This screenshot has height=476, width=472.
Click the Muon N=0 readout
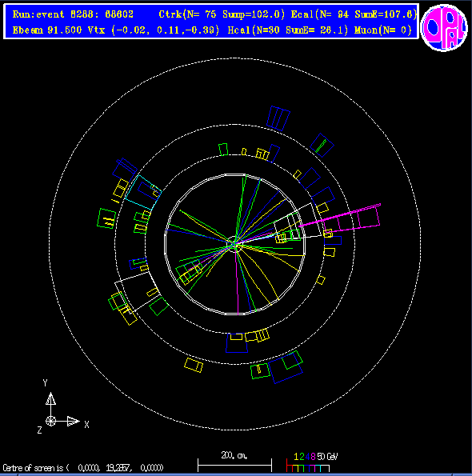coord(382,30)
